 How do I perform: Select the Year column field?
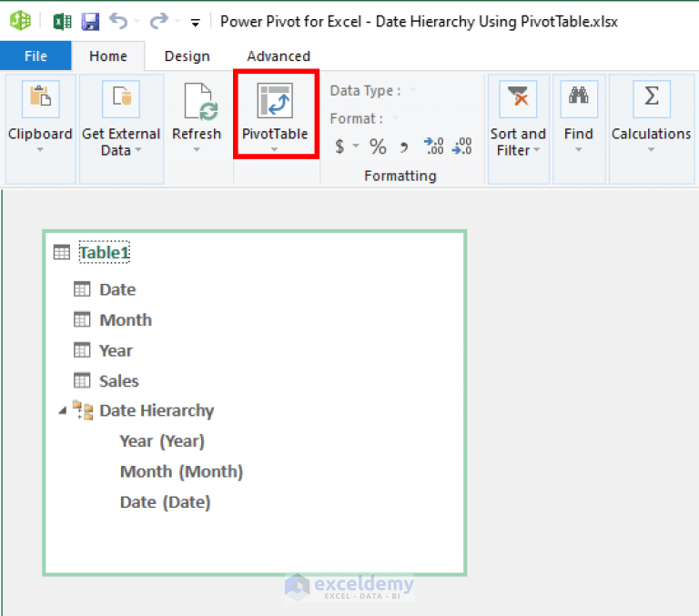point(116,351)
